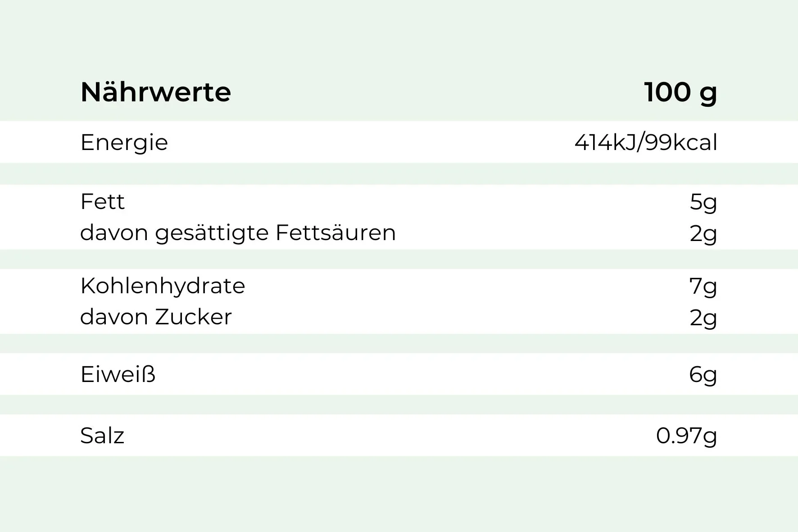Click the davon Zucker label
798x532 pixels.
[156, 317]
